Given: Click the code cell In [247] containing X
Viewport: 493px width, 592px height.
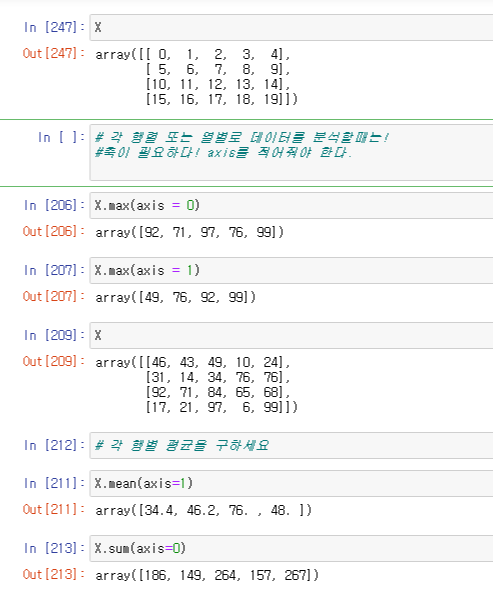Looking at the screenshot, I should pyautogui.click(x=291, y=28).
